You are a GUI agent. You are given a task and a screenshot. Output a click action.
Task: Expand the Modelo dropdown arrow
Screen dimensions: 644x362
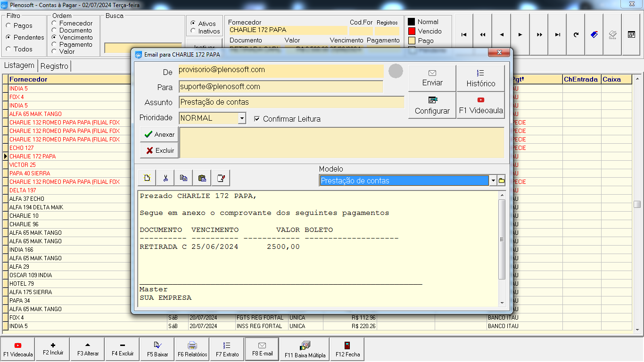click(x=493, y=181)
